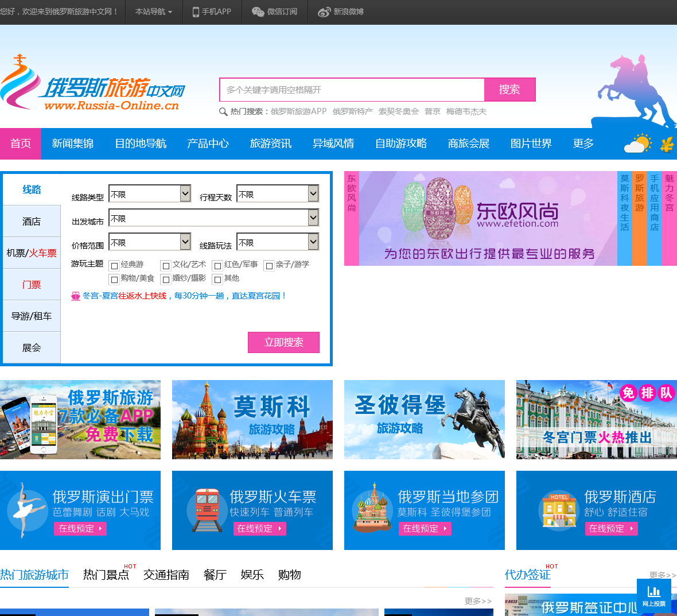Open the 莫斯科 旅游攻略 banner
Viewport: 677px width, 616px height.
point(252,420)
